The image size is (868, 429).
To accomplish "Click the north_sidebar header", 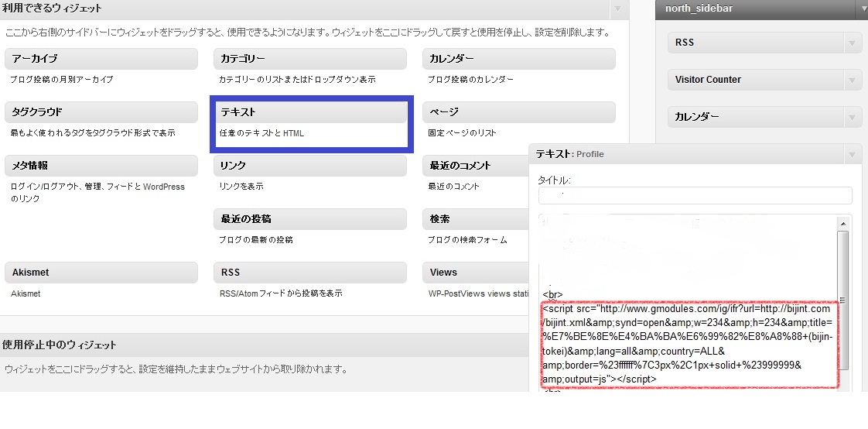I will [761, 9].
